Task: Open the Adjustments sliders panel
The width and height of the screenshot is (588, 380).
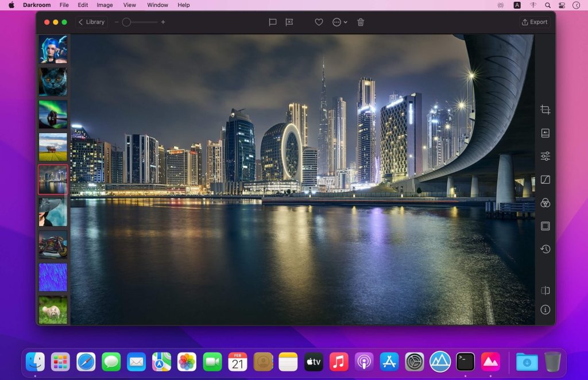Action: tap(545, 156)
